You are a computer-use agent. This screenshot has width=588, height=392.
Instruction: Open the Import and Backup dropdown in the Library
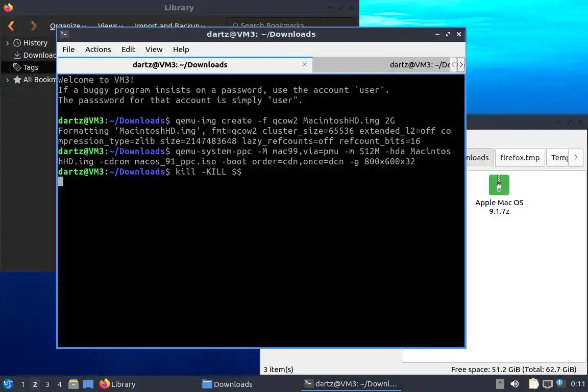(170, 26)
